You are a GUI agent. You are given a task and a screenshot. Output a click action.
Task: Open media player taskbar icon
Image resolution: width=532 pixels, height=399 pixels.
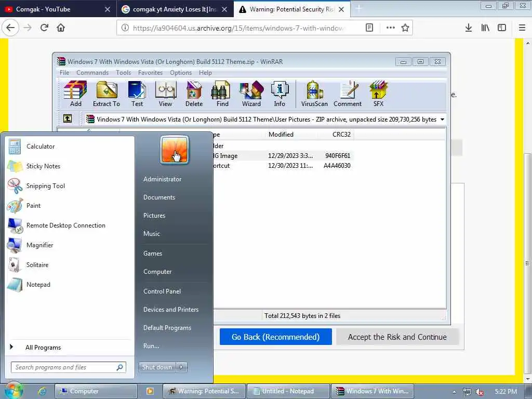[150, 391]
